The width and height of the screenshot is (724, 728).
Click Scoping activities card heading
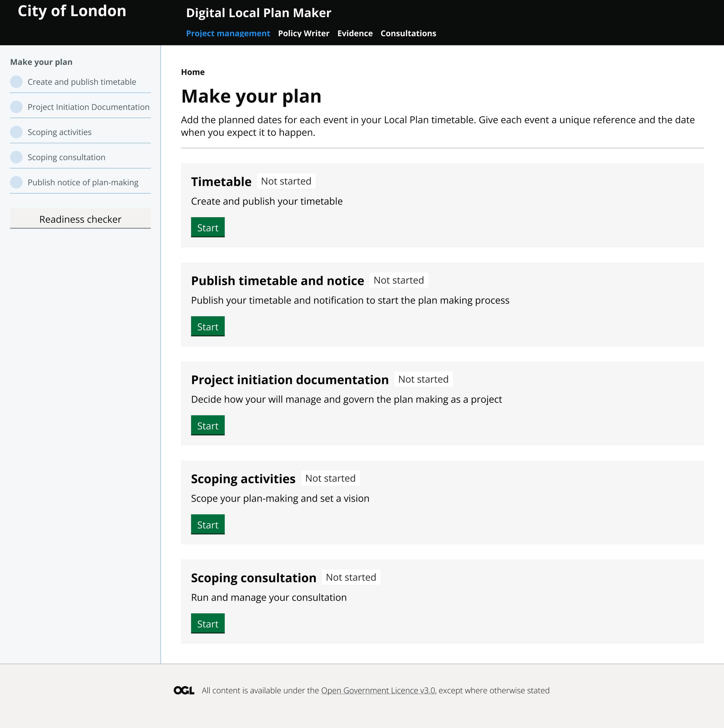tap(243, 479)
